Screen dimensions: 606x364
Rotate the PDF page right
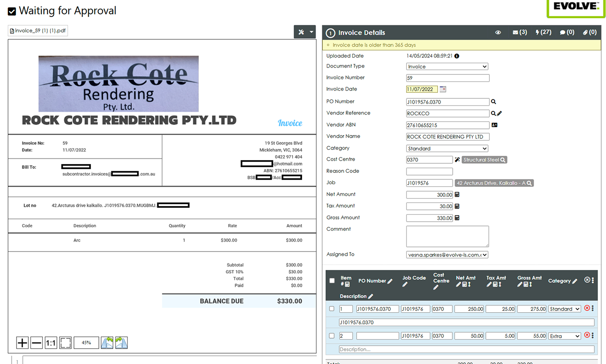[x=121, y=343]
